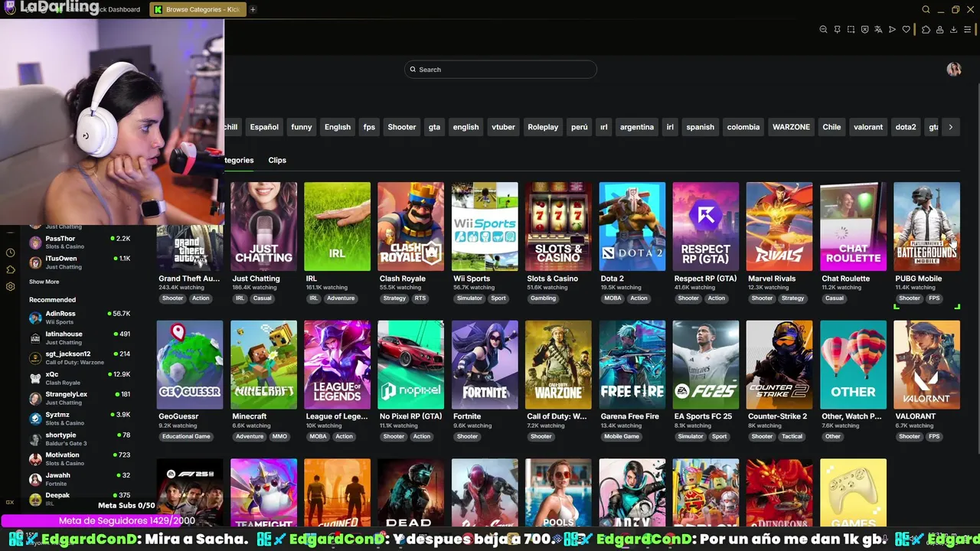This screenshot has width=980, height=551.
Task: Open the Marvel Rivals category cover
Action: click(779, 227)
